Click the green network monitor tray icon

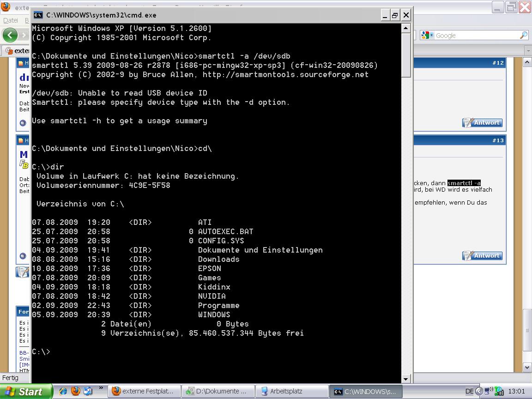pyautogui.click(x=499, y=391)
